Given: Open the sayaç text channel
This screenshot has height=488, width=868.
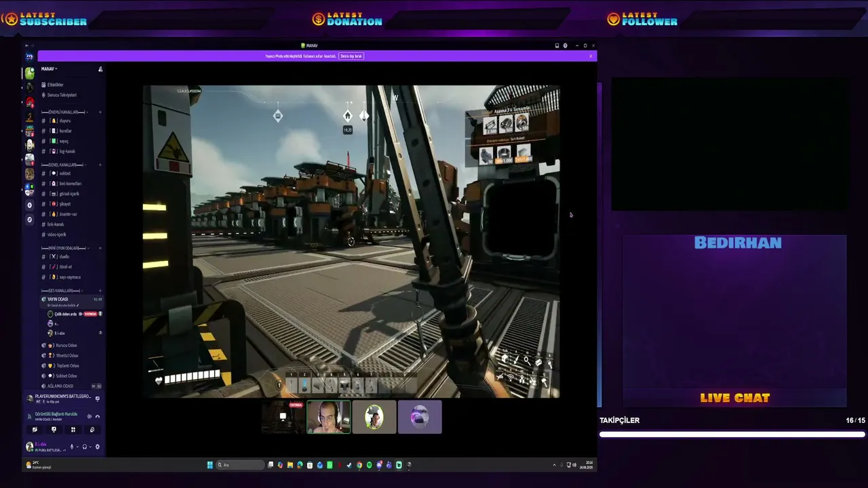Looking at the screenshot, I should 71,141.
